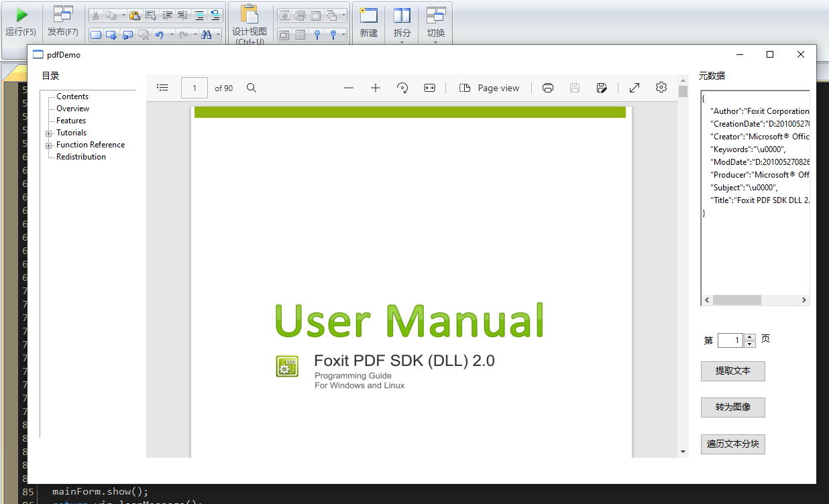Open the Split (拆分) dropdown arrow
829x504 pixels.
[x=402, y=43]
